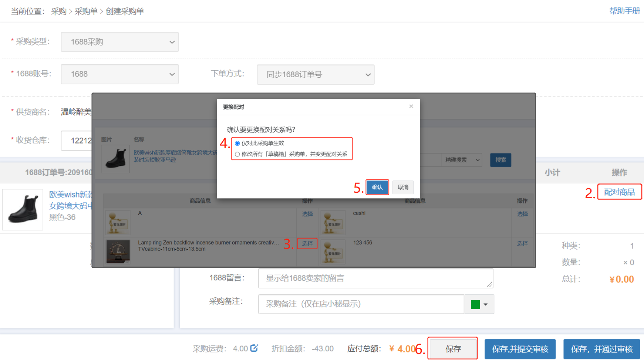Open the 欧美wish新款厚底烟筒靴 product link in dialog
The height and width of the screenshot is (361, 644).
(x=175, y=156)
